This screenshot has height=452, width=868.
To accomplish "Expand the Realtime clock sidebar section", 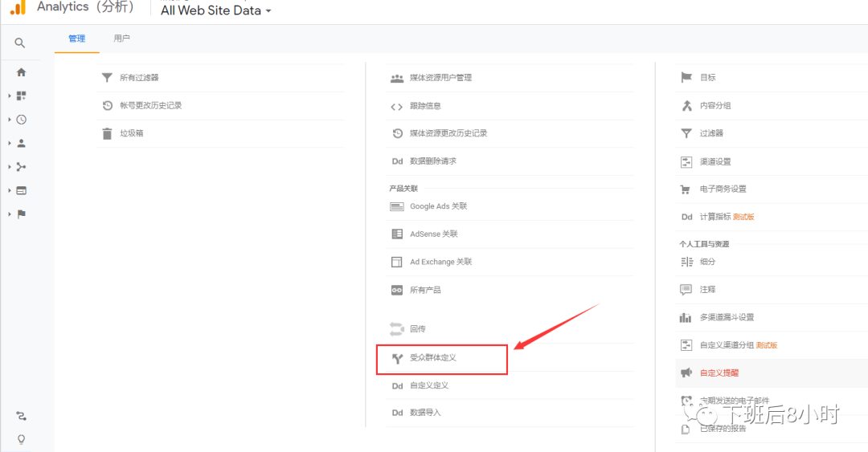I will click(21, 120).
